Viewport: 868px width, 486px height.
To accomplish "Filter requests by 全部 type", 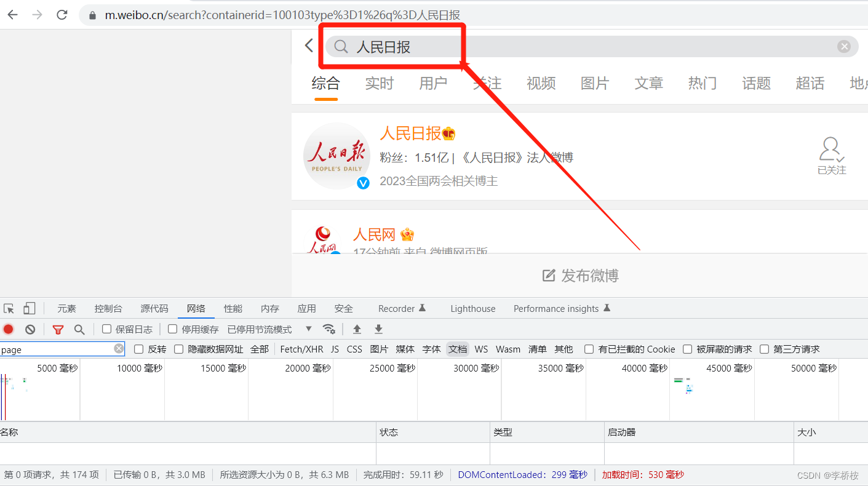I will pyautogui.click(x=260, y=349).
